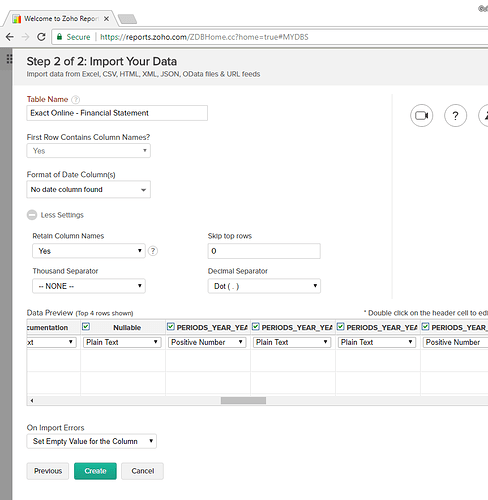The width and height of the screenshot is (488, 500).
Task: Collapse the Less Settings section
Action: click(x=32, y=215)
